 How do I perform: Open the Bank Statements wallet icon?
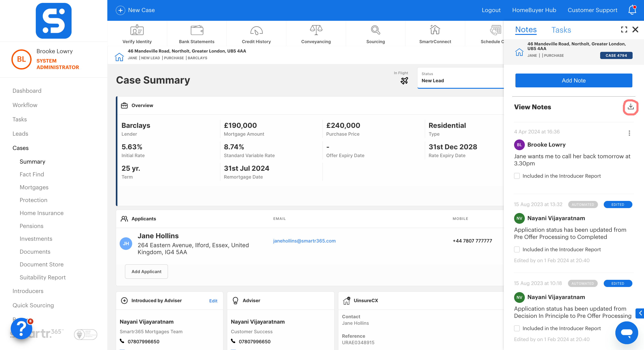[x=197, y=30]
